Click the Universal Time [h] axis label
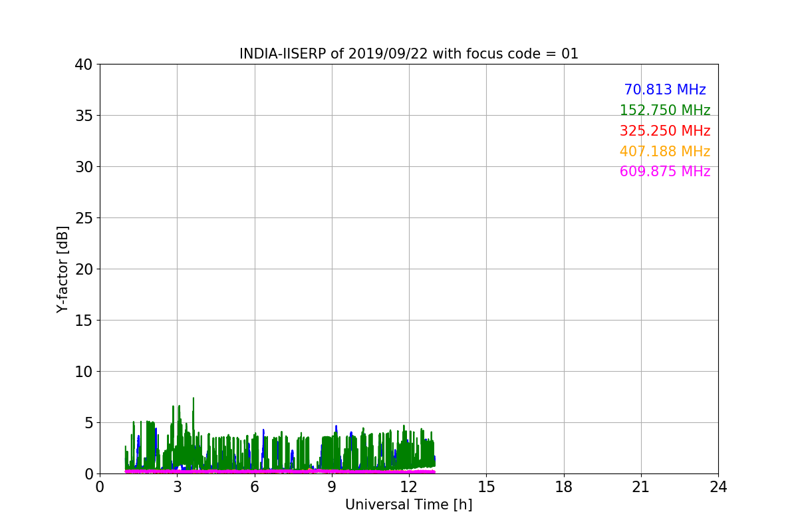 pos(408,505)
